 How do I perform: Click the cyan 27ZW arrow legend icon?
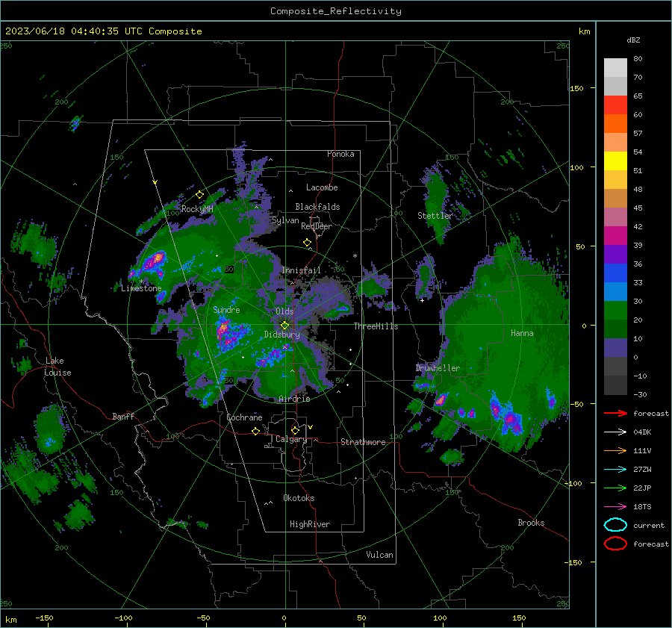coord(615,470)
